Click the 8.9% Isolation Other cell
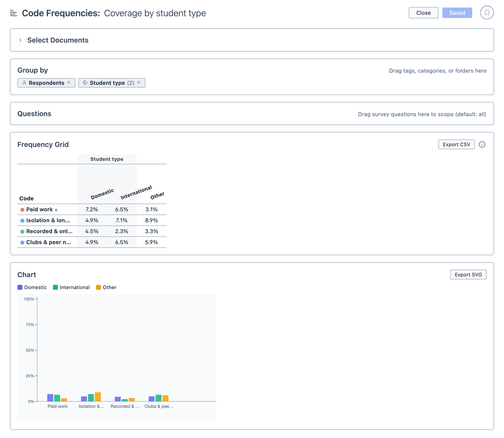The width and height of the screenshot is (504, 438). click(152, 220)
